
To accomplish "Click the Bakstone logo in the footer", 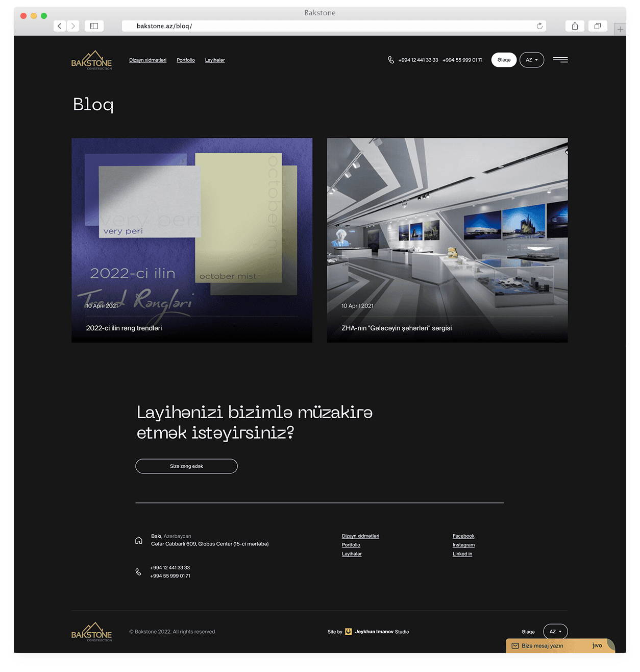I will (x=92, y=632).
